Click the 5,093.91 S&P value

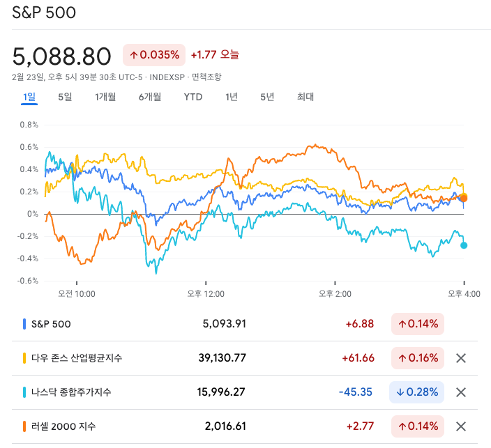click(225, 324)
